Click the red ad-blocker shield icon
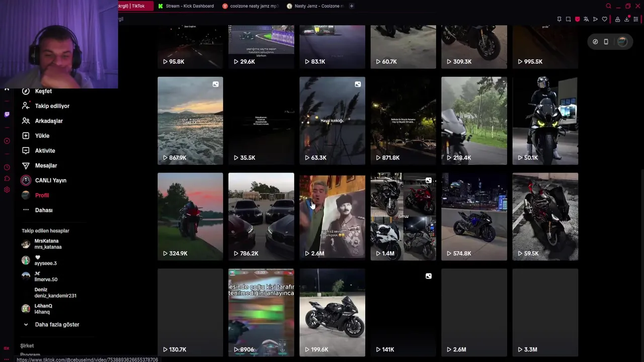This screenshot has width=644, height=362. [x=577, y=19]
